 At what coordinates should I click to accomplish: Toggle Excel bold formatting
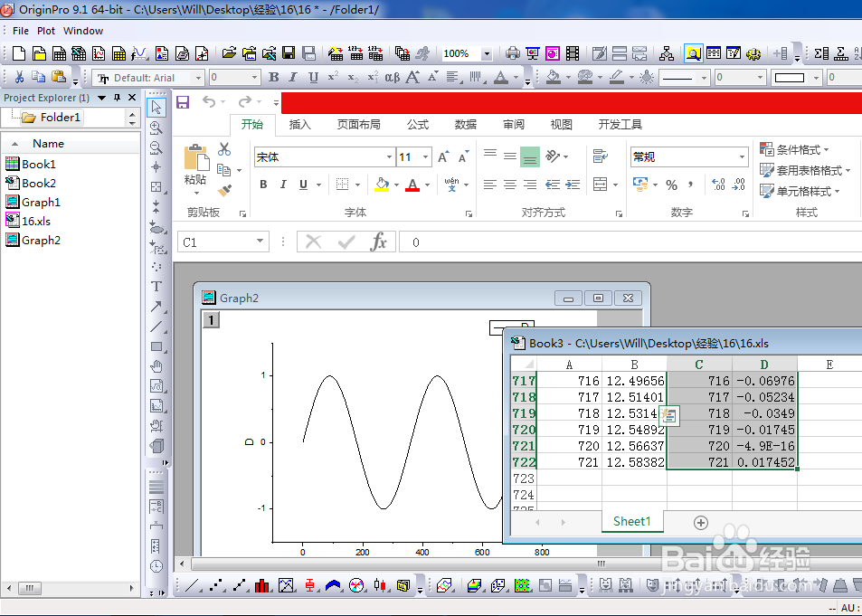[263, 185]
